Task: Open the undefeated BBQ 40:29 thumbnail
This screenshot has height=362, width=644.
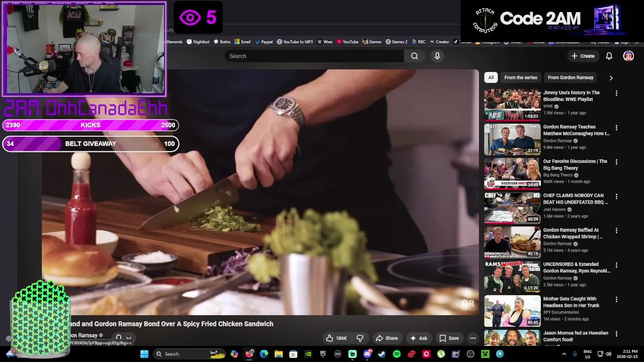Action: tap(512, 208)
